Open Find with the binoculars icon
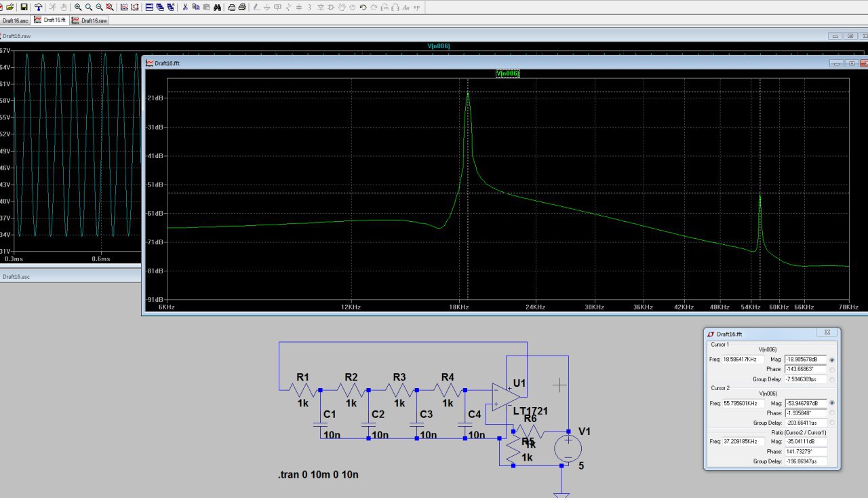Viewport: 868px width, 498px height. click(x=217, y=7)
